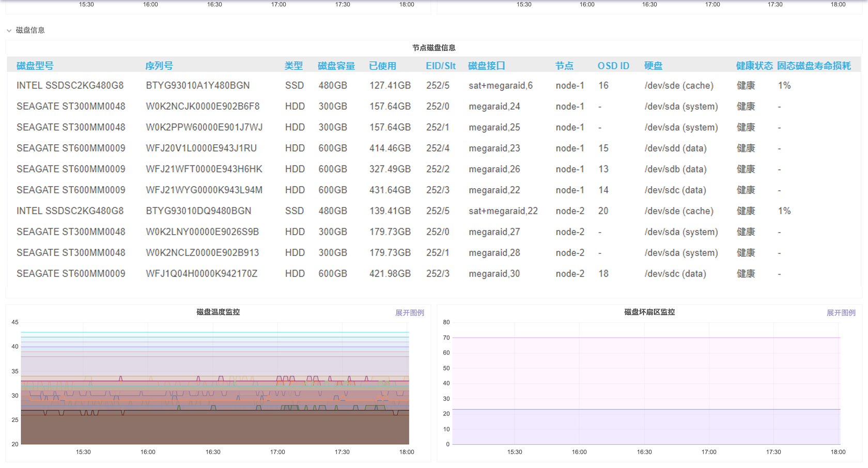
Task: Sort by 固态磁盘寿命损耗 column header
Action: click(814, 66)
